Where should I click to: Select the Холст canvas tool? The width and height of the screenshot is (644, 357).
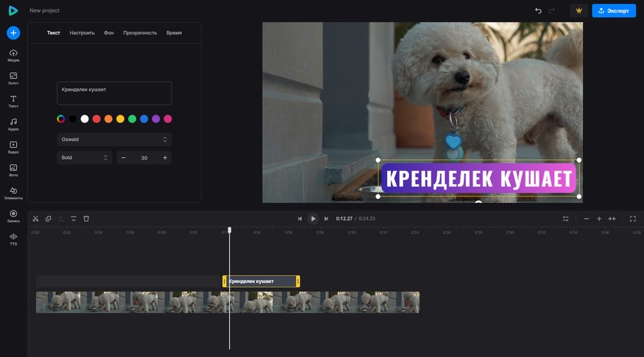pyautogui.click(x=13, y=79)
